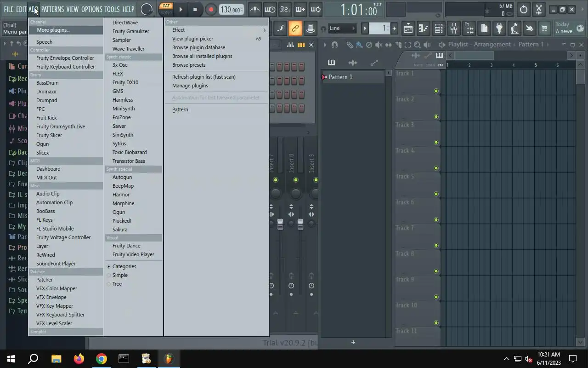
Task: Toggle the playlist snap magnet icon
Action: click(334, 45)
